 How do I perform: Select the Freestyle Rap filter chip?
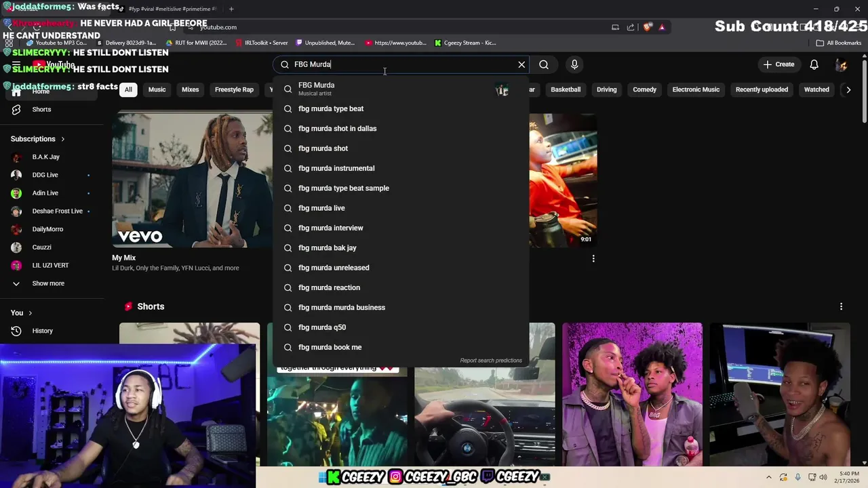[x=234, y=89]
